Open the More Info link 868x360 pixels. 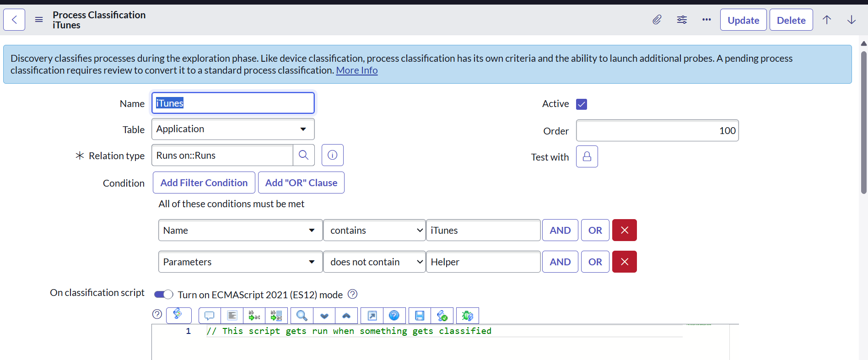357,70
